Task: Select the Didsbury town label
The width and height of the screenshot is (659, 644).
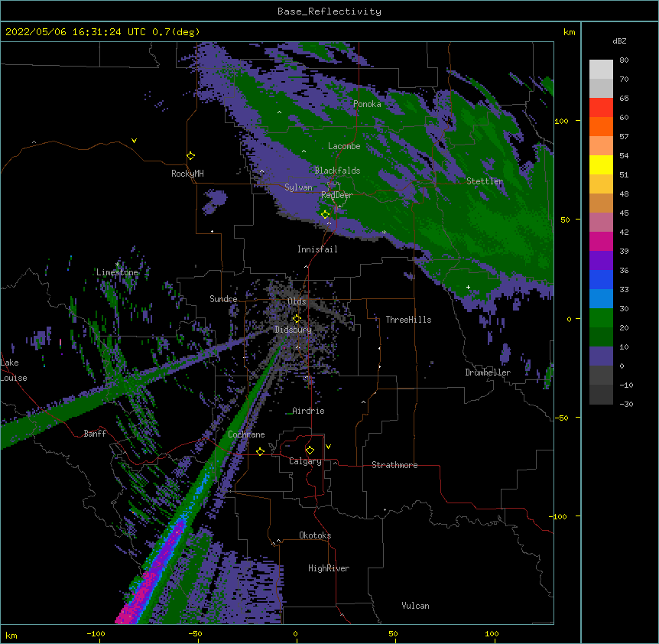Action: [294, 330]
